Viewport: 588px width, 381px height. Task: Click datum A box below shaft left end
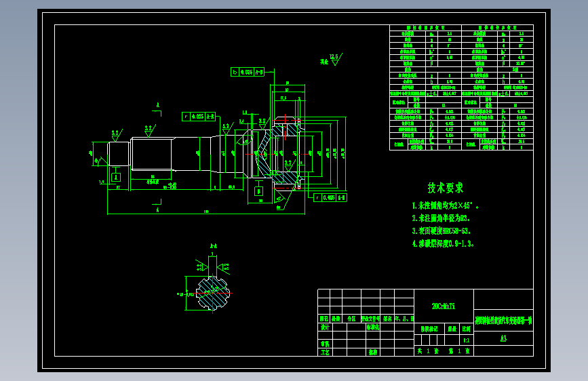116,178
